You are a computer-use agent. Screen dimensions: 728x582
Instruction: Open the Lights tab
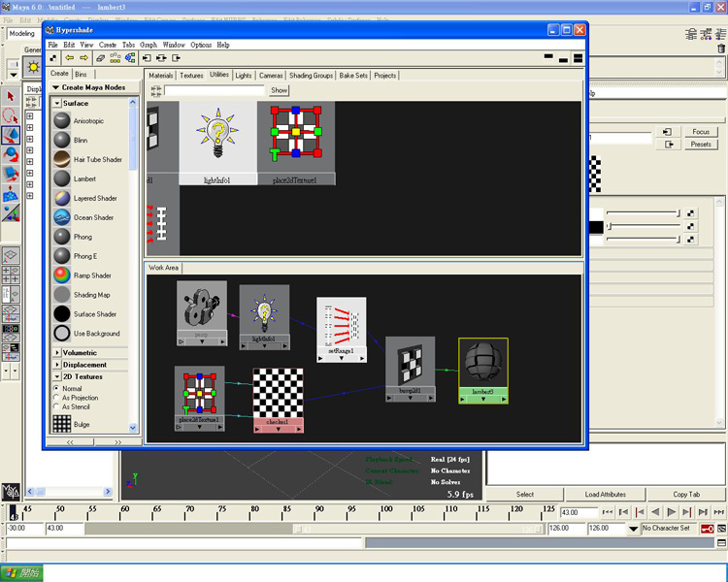244,76
